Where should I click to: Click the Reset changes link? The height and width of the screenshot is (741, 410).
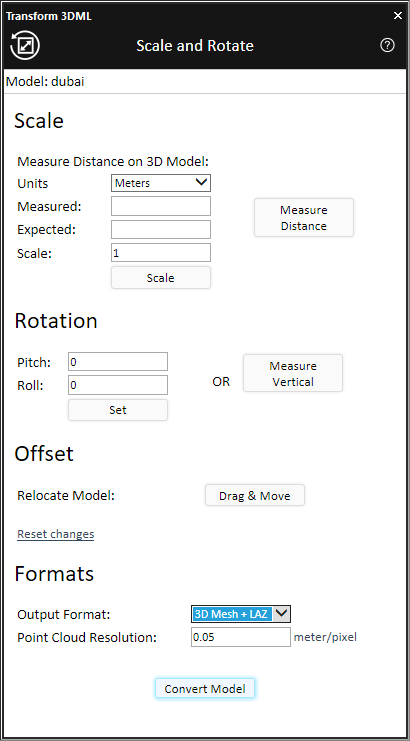pyautogui.click(x=56, y=534)
